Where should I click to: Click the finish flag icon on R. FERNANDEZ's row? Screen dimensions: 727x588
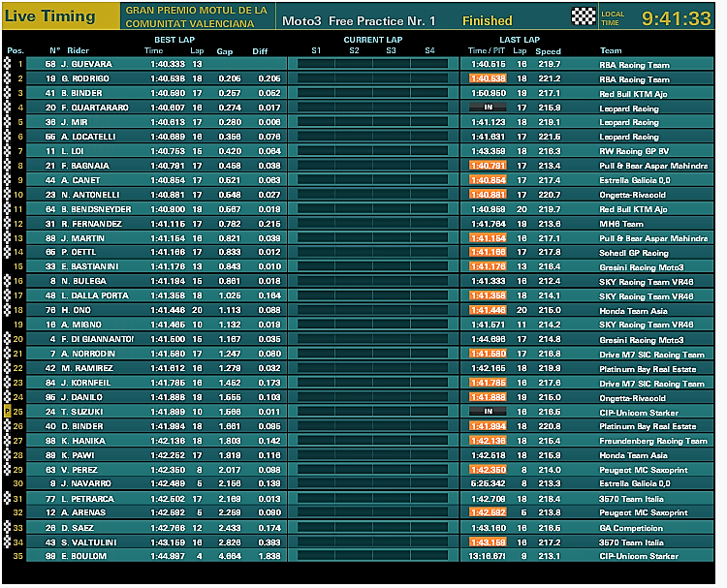7,224
